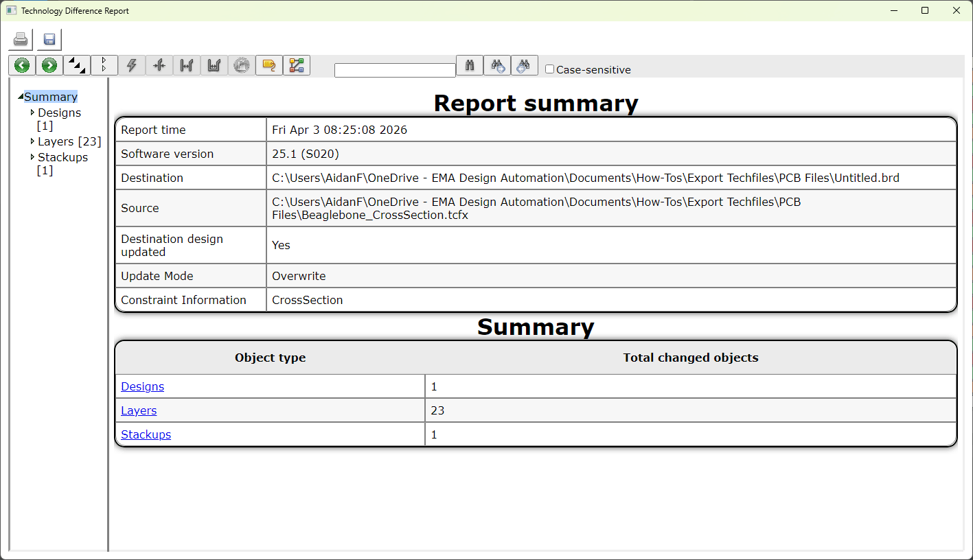973x560 pixels.
Task: Collapse the Summary tree node
Action: click(x=21, y=97)
